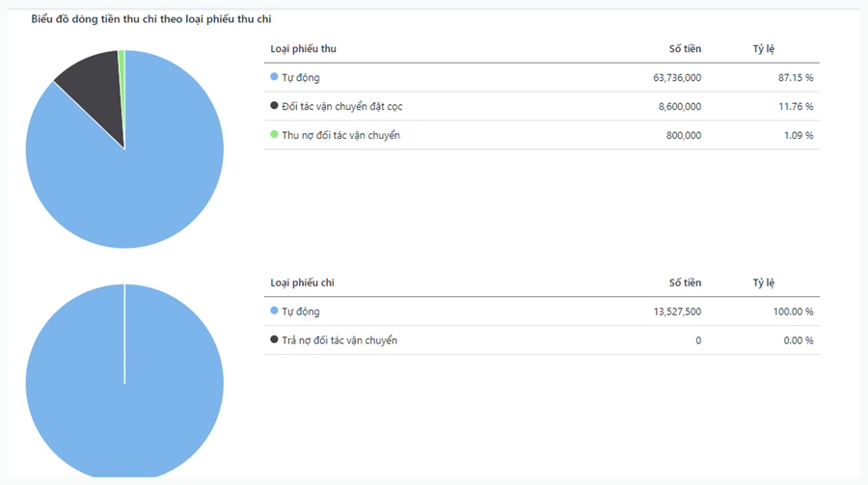The width and height of the screenshot is (868, 485).
Task: Click the blue dot beside payment Tự động
Action: (x=275, y=311)
